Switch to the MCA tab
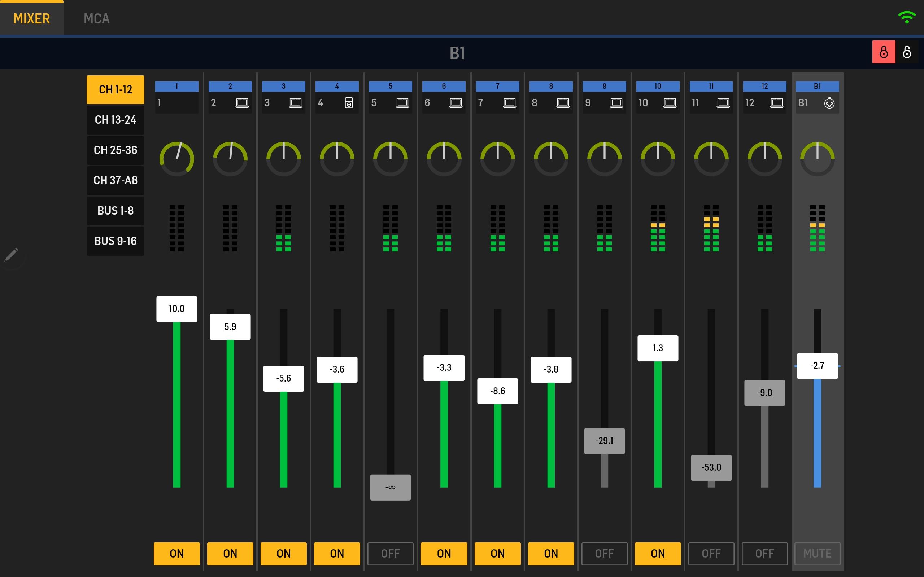This screenshot has height=577, width=924. point(97,18)
